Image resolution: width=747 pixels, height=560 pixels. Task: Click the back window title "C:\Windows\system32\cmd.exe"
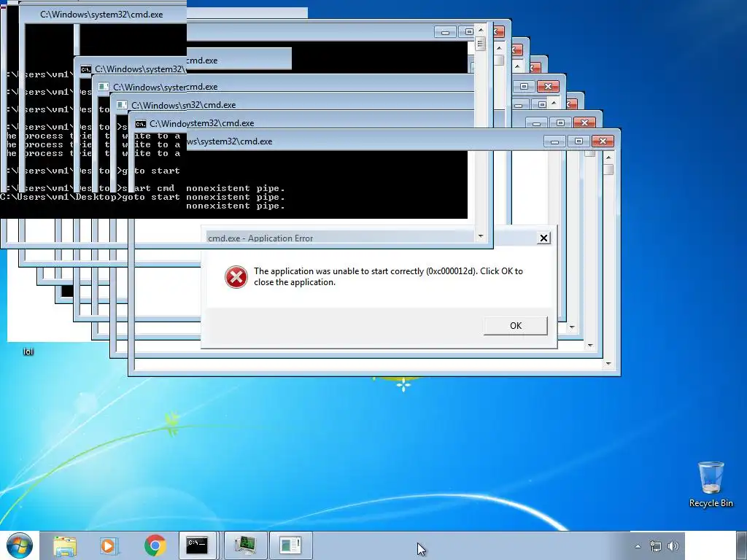click(x=101, y=15)
